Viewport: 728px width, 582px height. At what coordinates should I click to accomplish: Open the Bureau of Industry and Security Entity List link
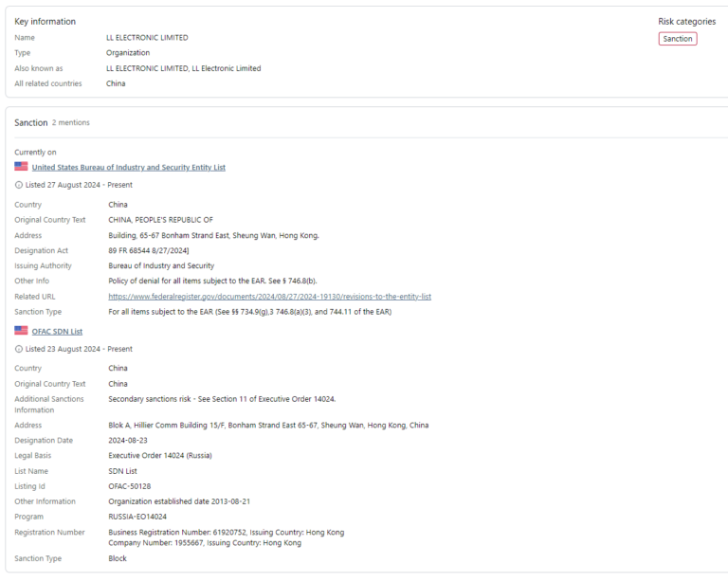[128, 167]
